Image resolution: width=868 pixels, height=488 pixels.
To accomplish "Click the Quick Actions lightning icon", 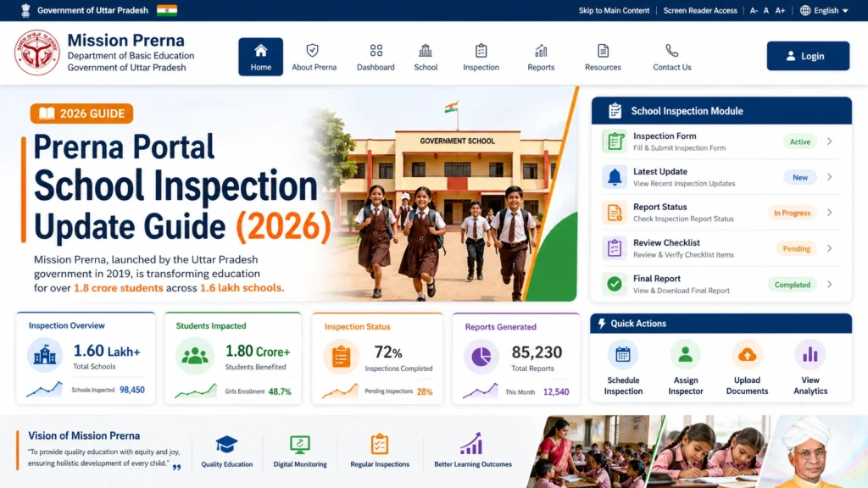I will coord(602,323).
